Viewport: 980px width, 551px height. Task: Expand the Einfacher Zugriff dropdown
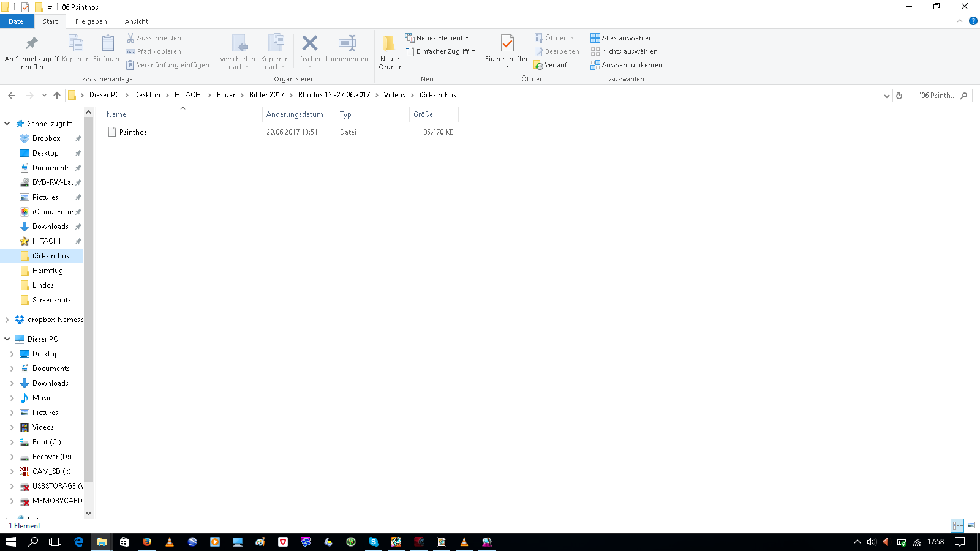point(440,51)
